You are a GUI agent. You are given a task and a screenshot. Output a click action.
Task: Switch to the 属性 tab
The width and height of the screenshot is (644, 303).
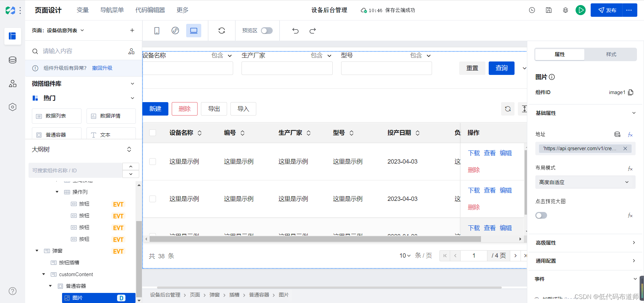pos(559,54)
